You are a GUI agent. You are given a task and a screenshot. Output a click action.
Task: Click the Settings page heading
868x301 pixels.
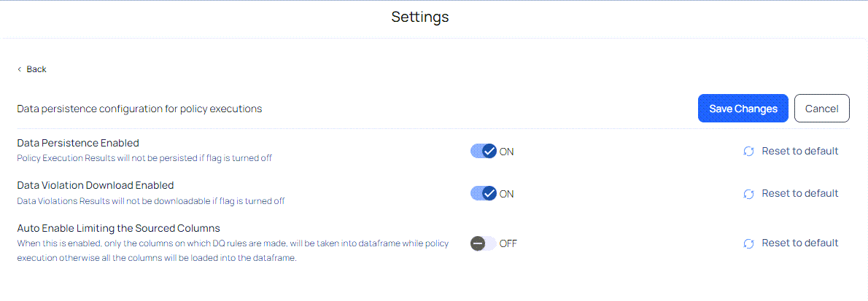tap(420, 17)
